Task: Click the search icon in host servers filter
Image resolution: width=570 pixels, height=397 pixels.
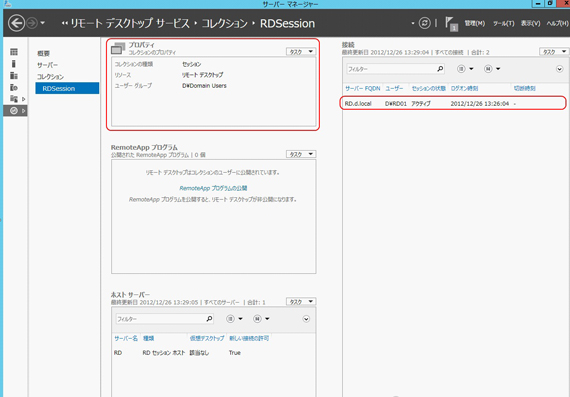Action: [209, 319]
